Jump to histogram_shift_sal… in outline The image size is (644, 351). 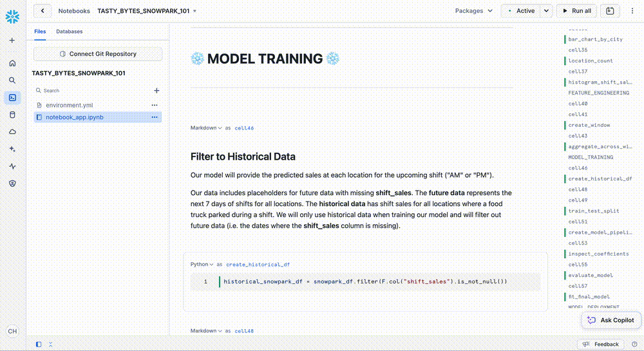tap(600, 82)
